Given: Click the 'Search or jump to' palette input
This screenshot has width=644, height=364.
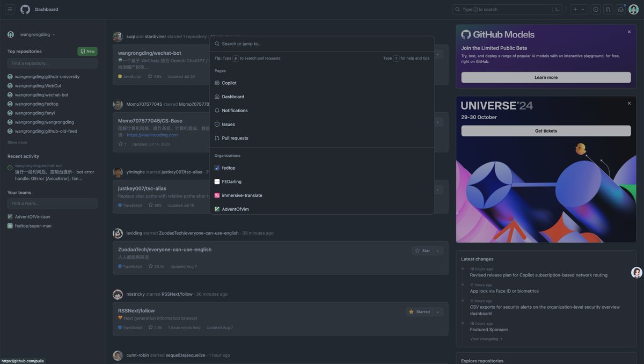Looking at the screenshot, I should point(322,44).
